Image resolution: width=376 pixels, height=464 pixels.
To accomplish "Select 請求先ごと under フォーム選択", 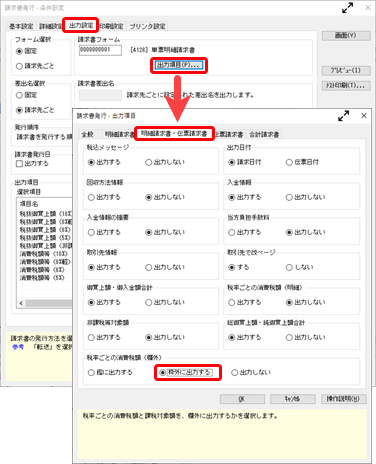I will point(35,66).
